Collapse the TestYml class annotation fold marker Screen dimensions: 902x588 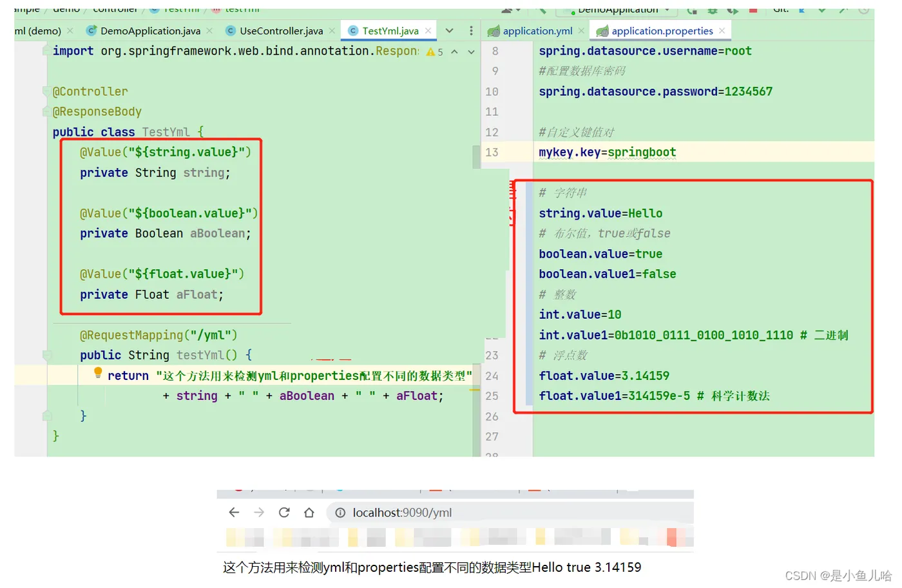46,91
